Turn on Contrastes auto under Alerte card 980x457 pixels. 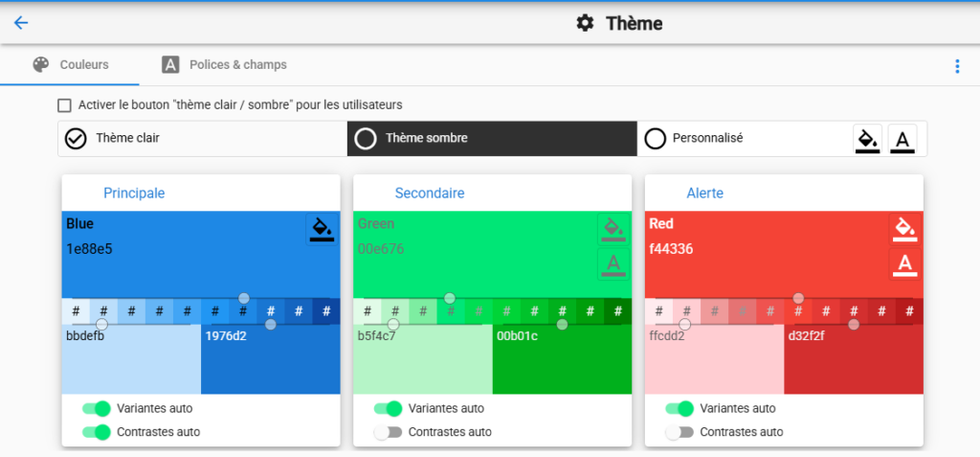(679, 432)
